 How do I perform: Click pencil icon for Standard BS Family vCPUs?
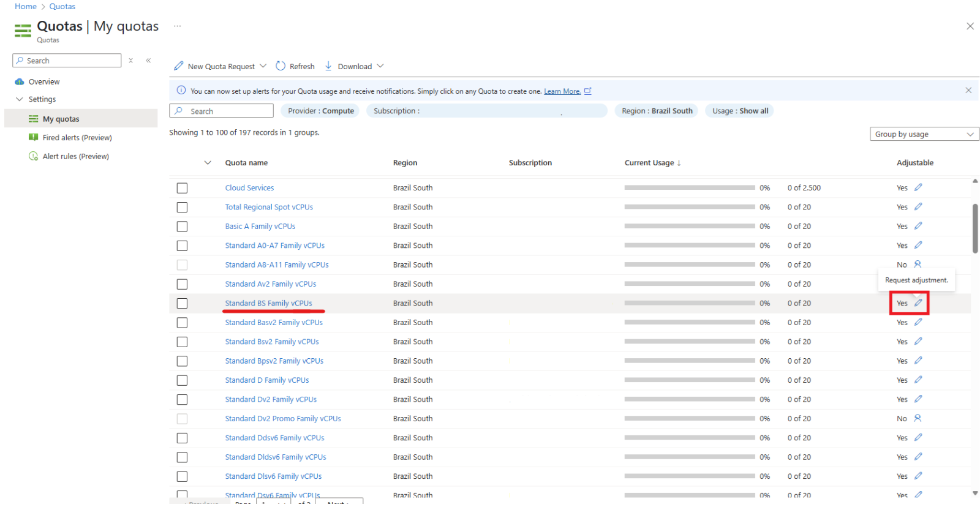point(918,303)
